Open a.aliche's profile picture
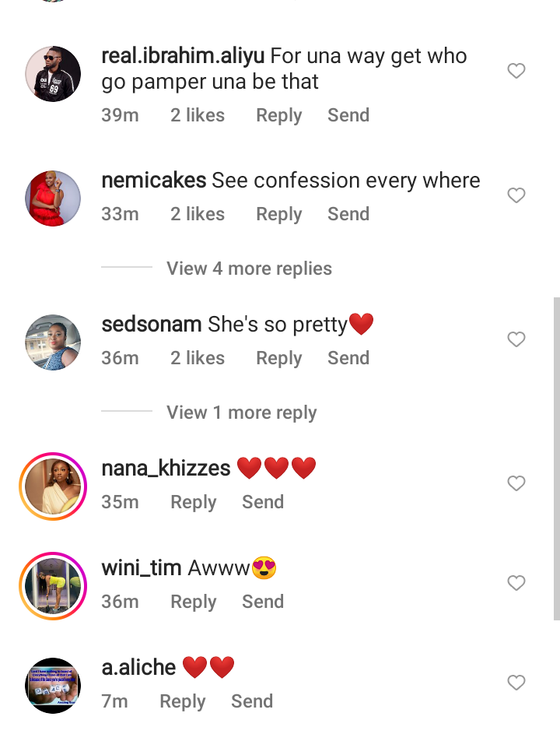Image resolution: width=560 pixels, height=734 pixels. [53, 686]
